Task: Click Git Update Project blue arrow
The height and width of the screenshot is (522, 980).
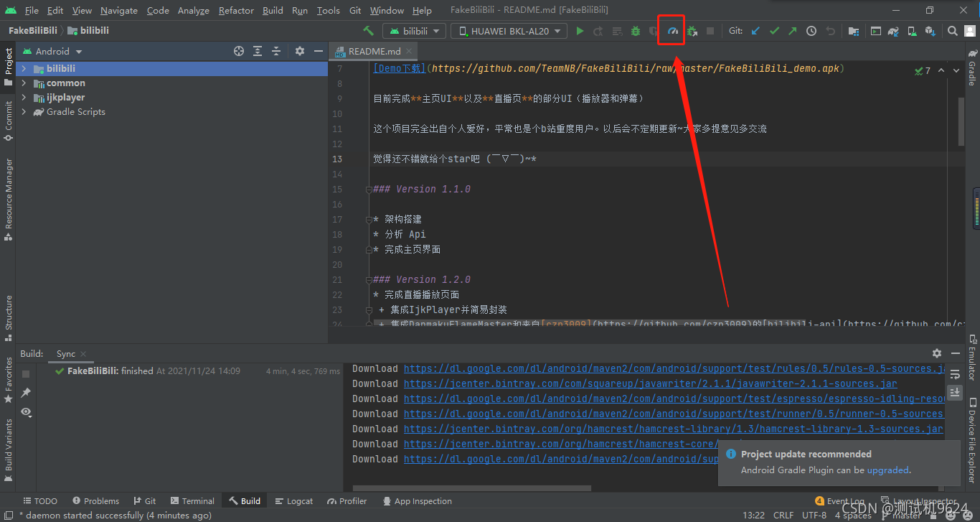Action: click(755, 31)
